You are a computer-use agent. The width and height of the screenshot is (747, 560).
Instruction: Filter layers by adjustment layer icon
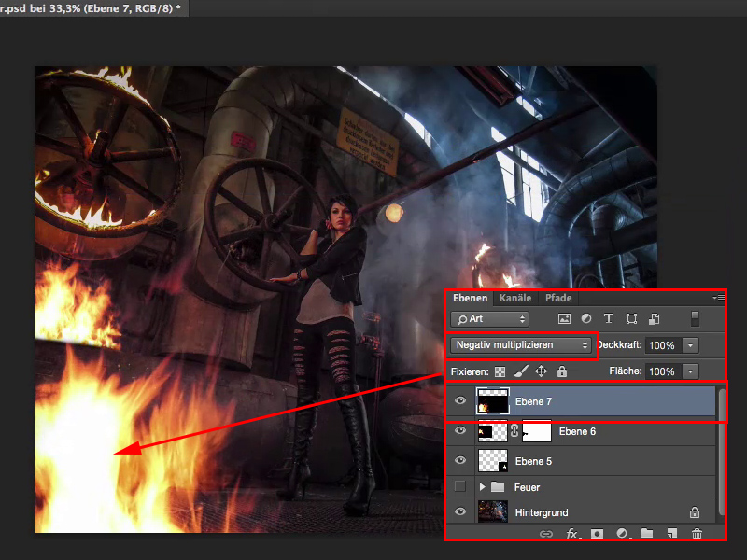click(x=586, y=318)
